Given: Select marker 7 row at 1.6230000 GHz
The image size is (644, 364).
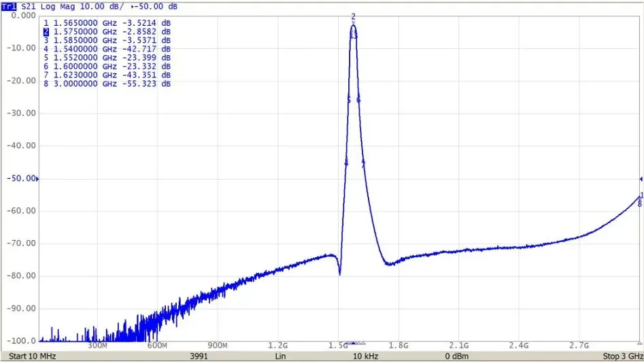Looking at the screenshot, I should click(107, 76).
